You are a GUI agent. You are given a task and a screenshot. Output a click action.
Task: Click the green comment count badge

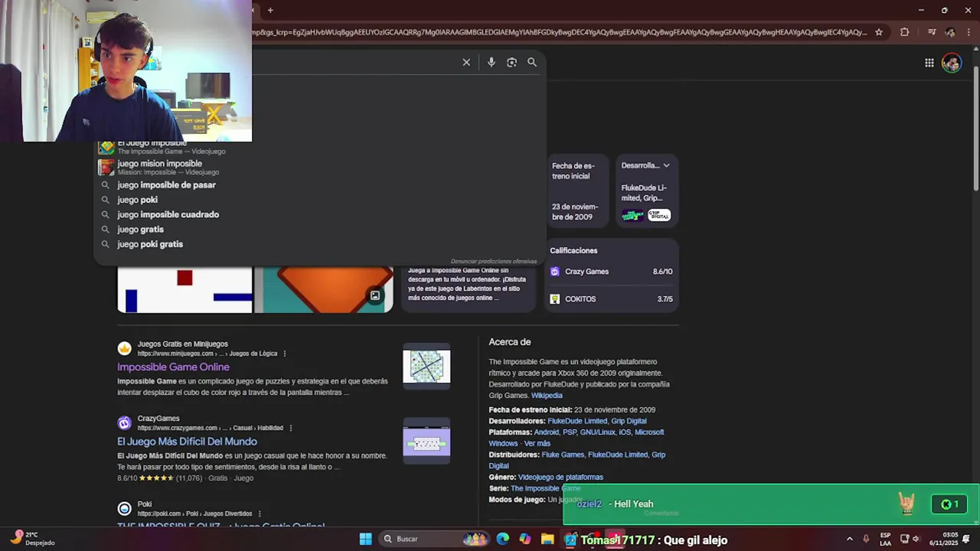coord(950,504)
